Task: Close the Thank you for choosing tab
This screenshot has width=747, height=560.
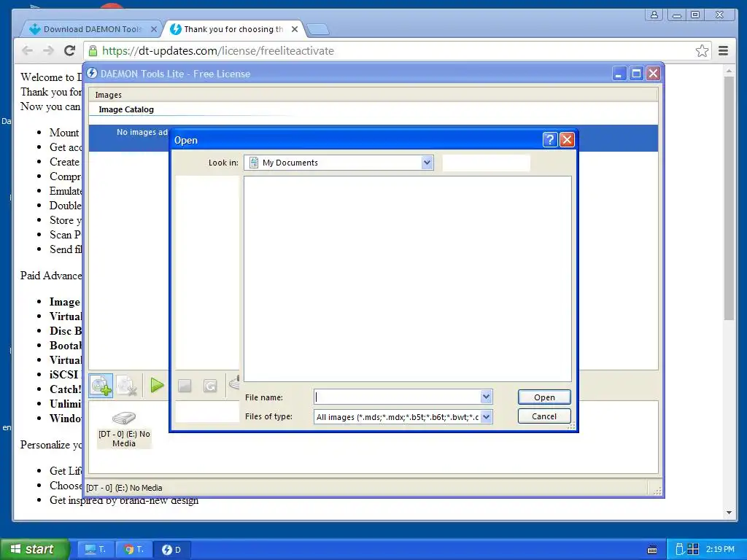Action: pos(295,29)
